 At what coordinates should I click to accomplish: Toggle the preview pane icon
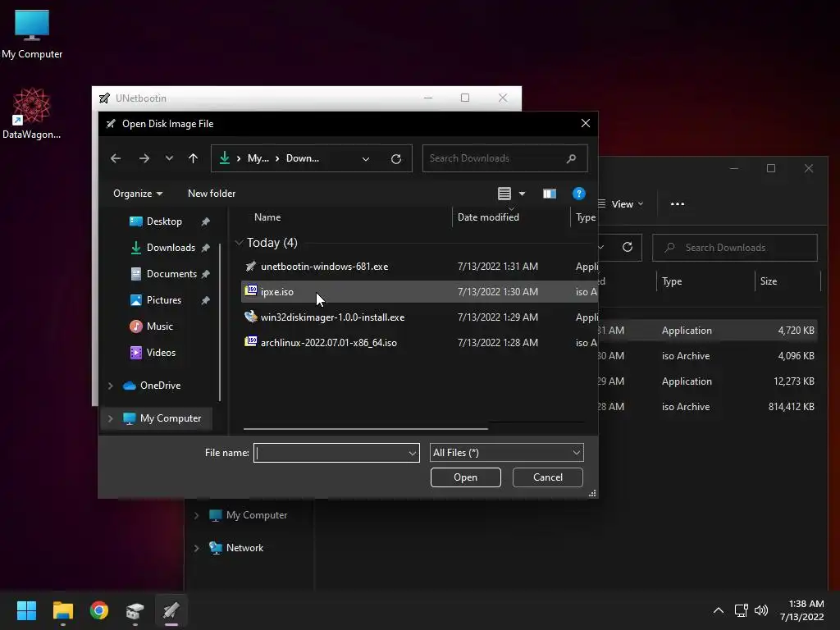pos(549,194)
